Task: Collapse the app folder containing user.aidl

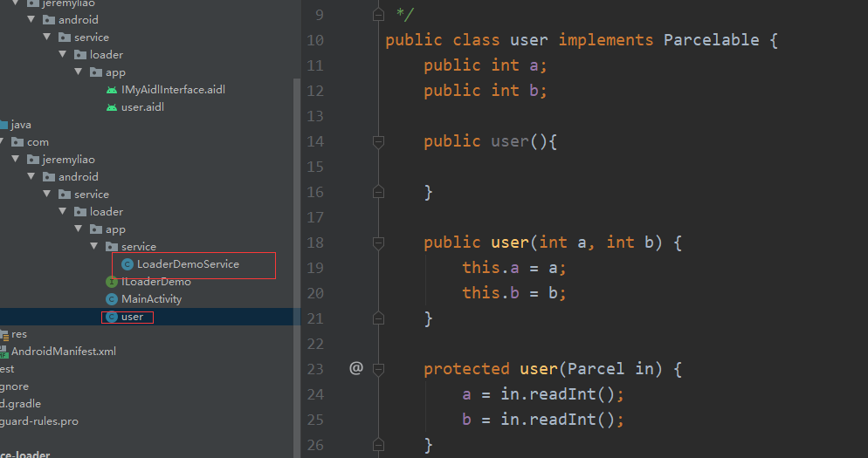Action: coord(78,72)
